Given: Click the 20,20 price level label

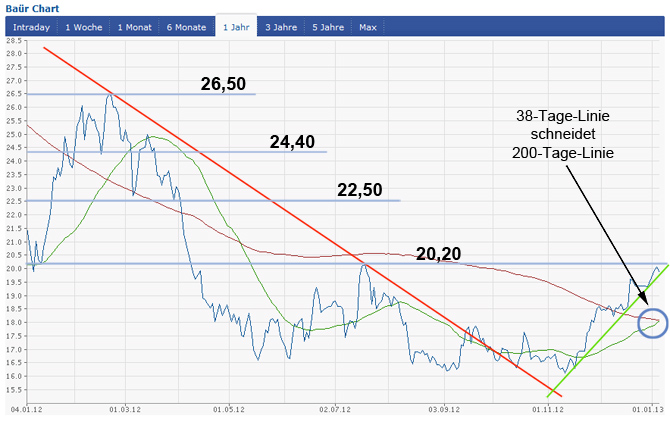Looking at the screenshot, I should [x=437, y=254].
